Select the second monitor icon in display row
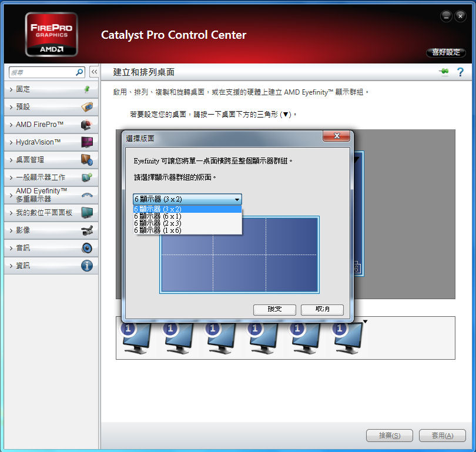This screenshot has height=452, width=476. [179, 338]
